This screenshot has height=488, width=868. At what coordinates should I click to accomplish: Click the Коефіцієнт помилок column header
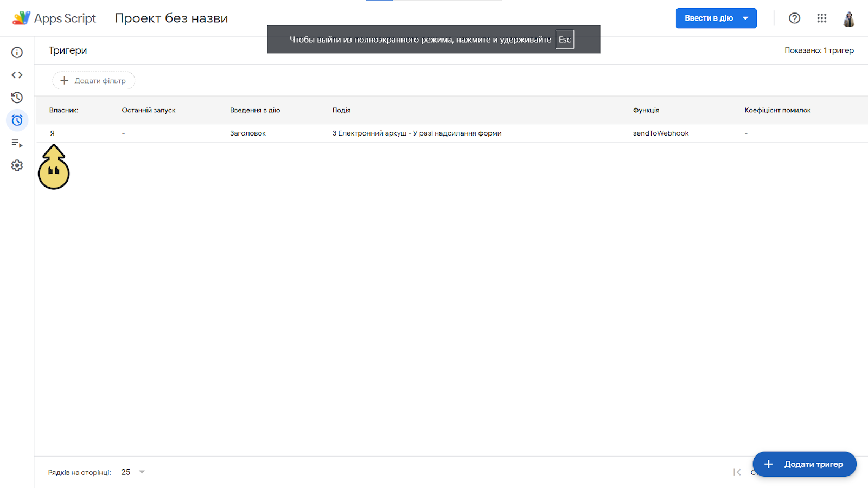coord(777,110)
